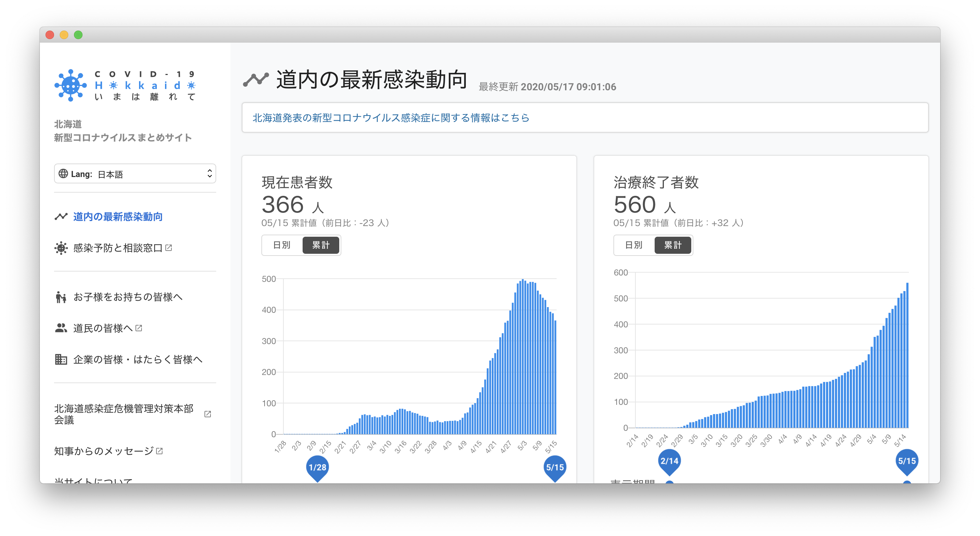
Task: Select 日本語 in the language combo box
Action: 135,174
